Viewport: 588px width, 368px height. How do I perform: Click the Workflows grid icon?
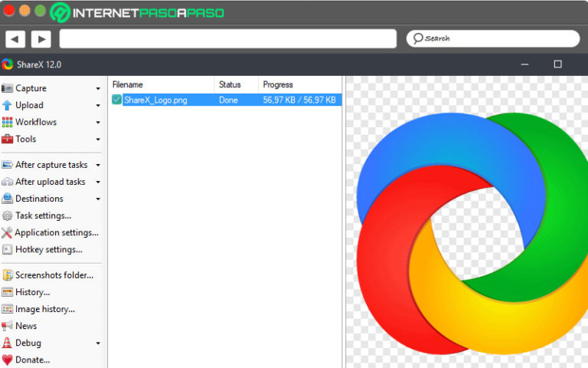point(7,122)
